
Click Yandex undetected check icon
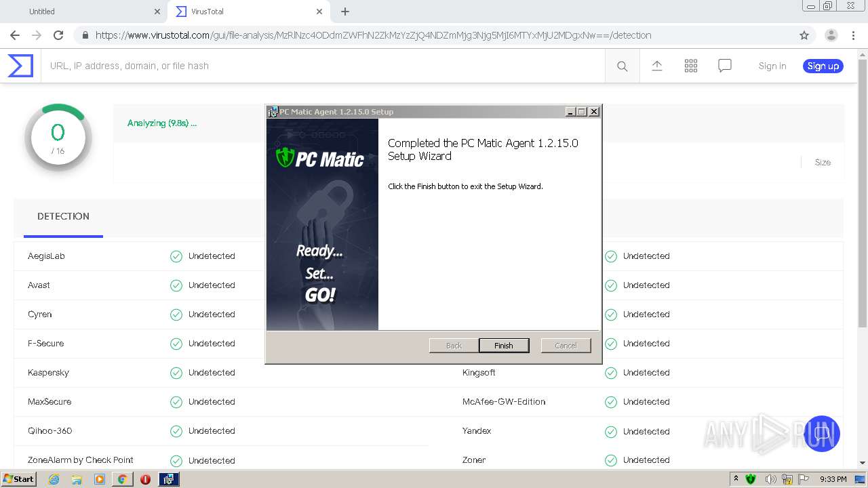[x=611, y=431]
